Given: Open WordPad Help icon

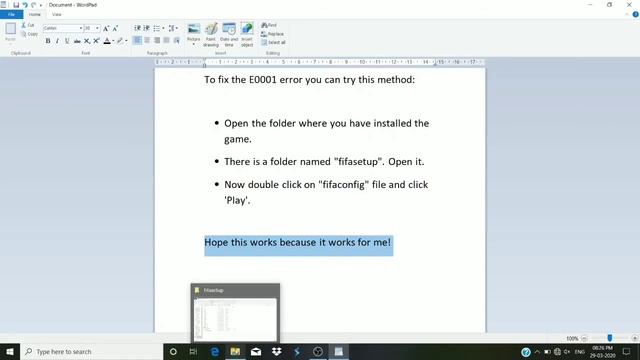Looking at the screenshot, I should tap(635, 14).
